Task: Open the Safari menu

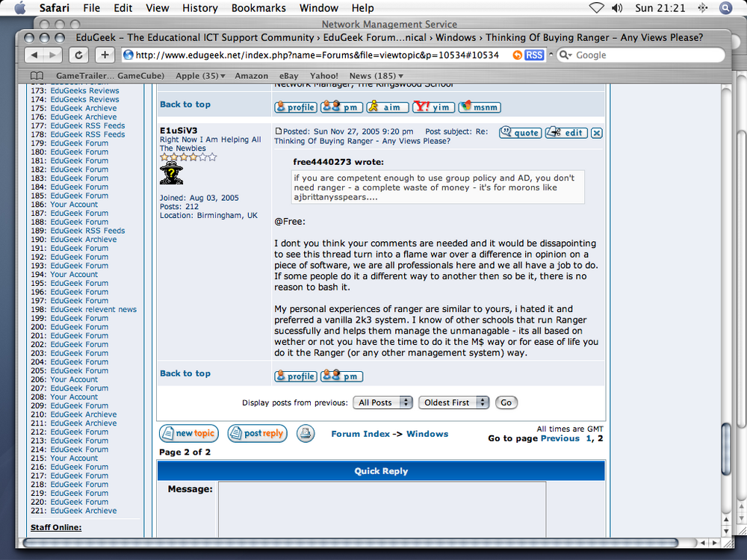Action: (x=54, y=8)
